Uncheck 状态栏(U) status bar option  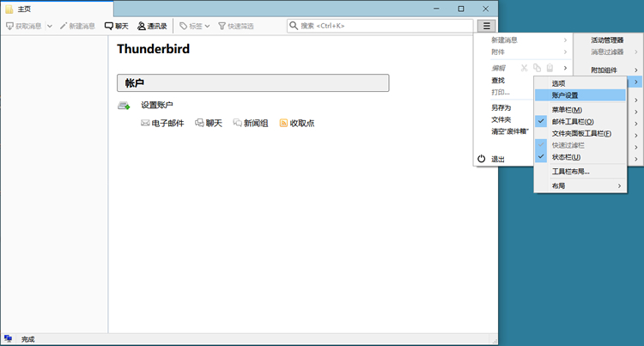(580, 157)
